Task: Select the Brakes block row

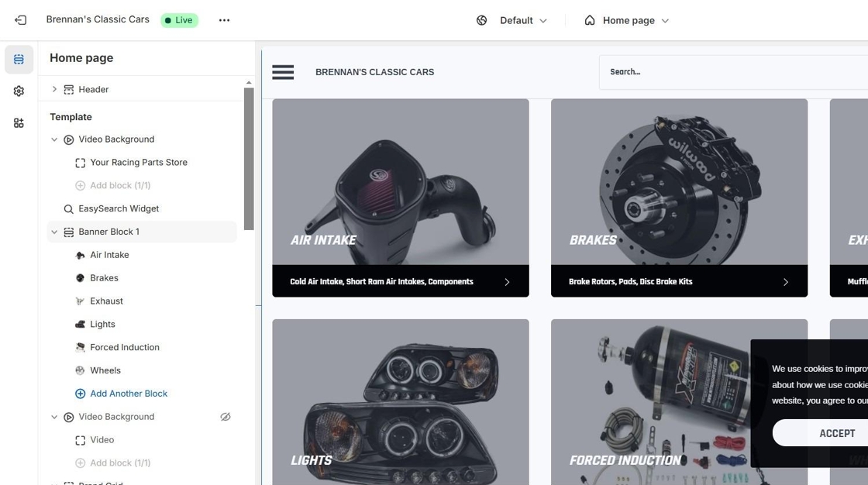Action: (x=143, y=278)
